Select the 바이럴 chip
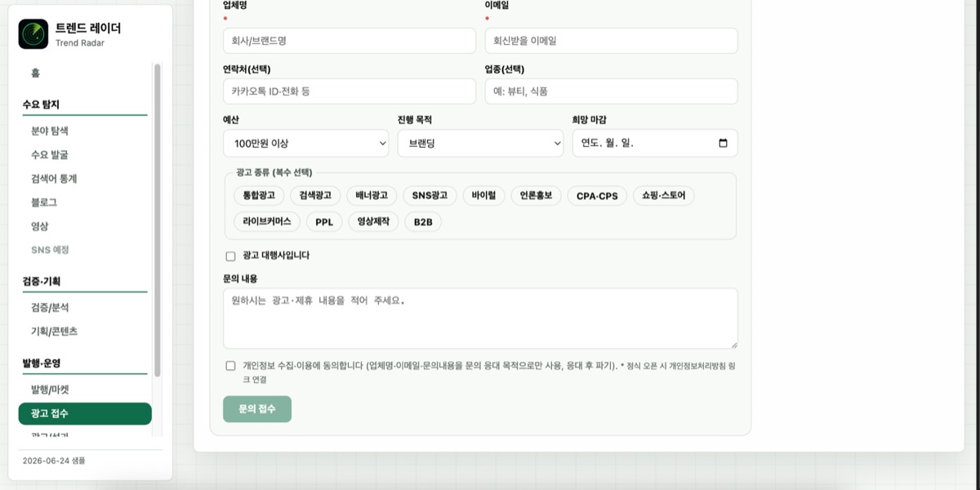 click(484, 196)
